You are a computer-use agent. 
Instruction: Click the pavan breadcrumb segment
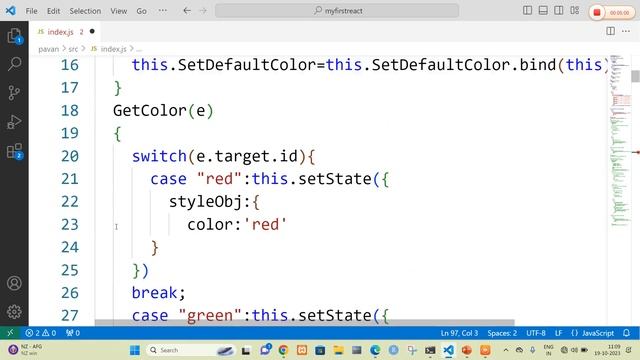click(x=49, y=49)
